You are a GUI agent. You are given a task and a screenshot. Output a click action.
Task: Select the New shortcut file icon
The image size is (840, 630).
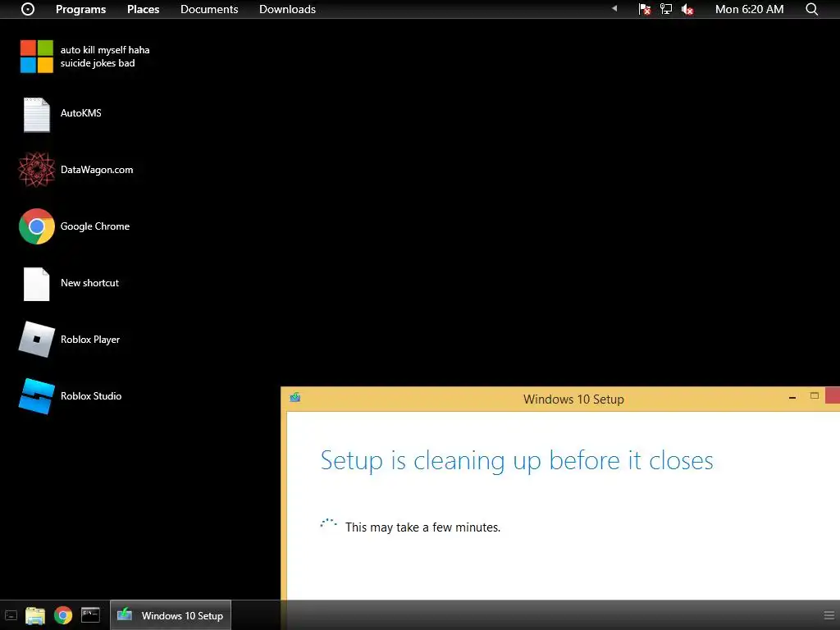36,284
